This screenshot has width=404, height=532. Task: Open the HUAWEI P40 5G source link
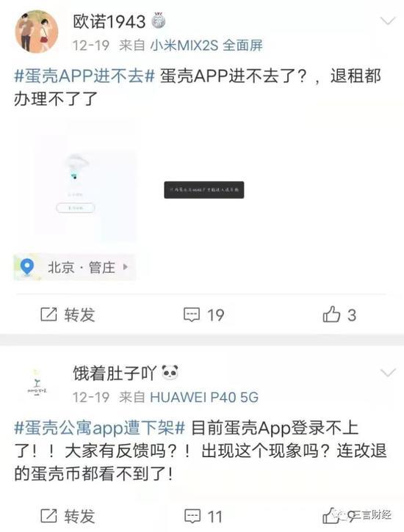204,397
